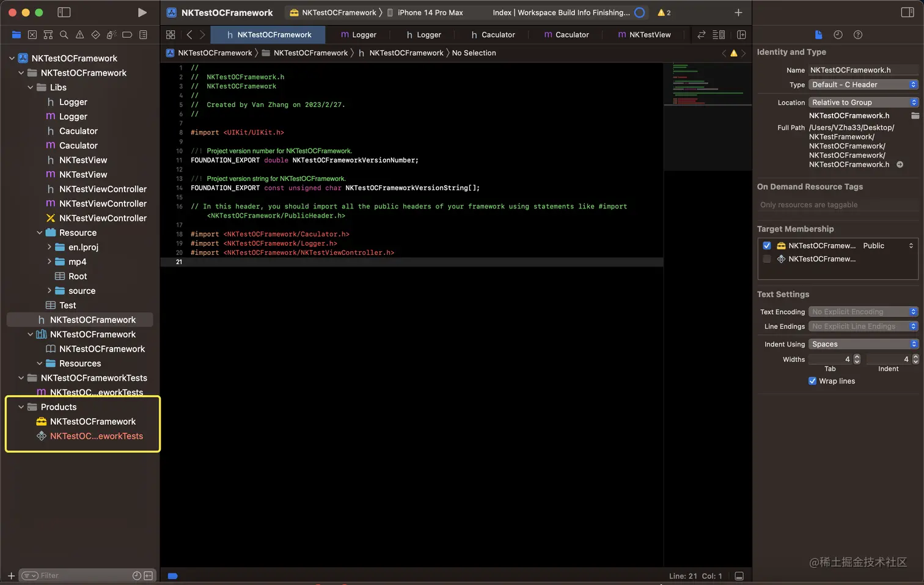Expand the mp4 folder
This screenshot has height=585, width=924.
click(x=50, y=262)
